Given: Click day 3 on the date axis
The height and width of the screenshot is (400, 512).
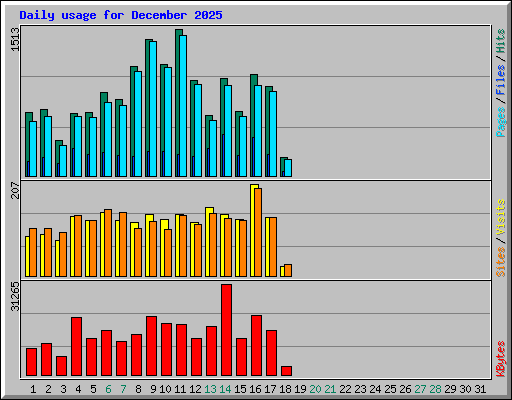Looking at the screenshot, I should click(63, 389).
